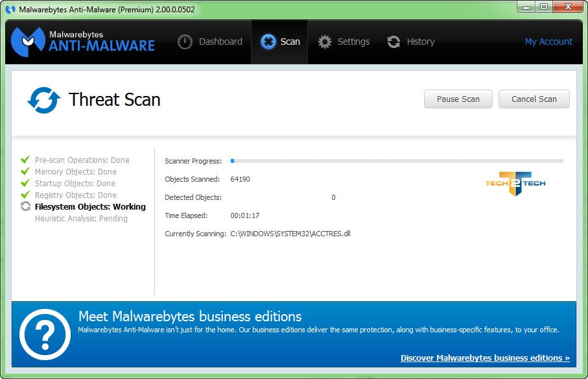
Task: Click Heuristic Analysis: Pending text
Action: 82,219
